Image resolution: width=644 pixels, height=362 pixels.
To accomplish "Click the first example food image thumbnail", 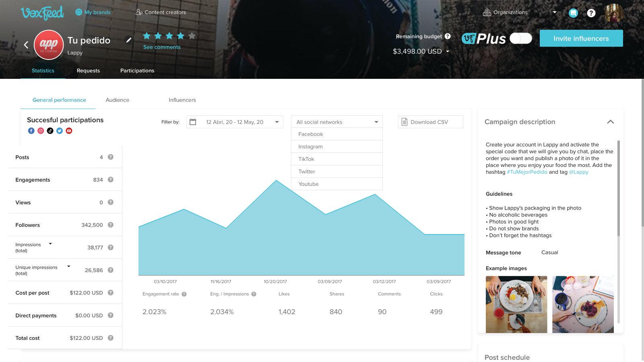I will coord(516,304).
